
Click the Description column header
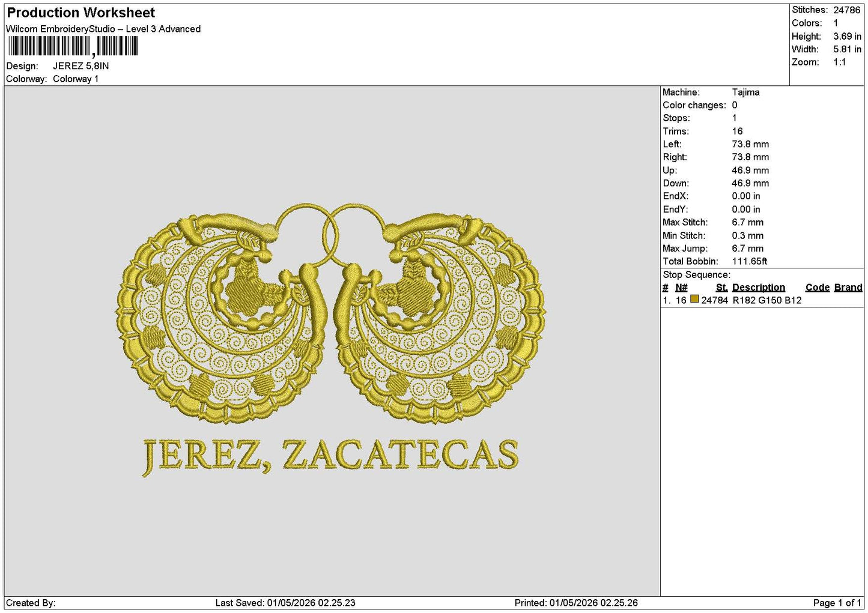click(759, 288)
